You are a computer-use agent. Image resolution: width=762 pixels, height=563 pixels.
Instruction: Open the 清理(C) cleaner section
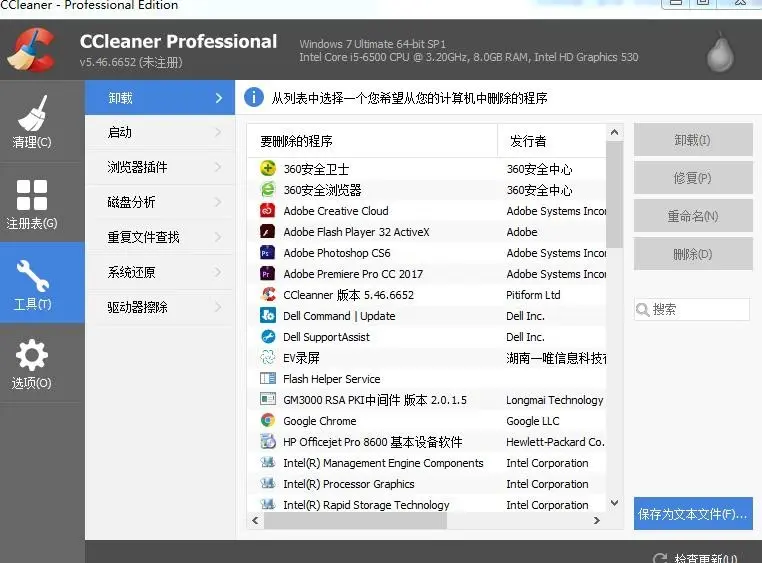point(32,121)
